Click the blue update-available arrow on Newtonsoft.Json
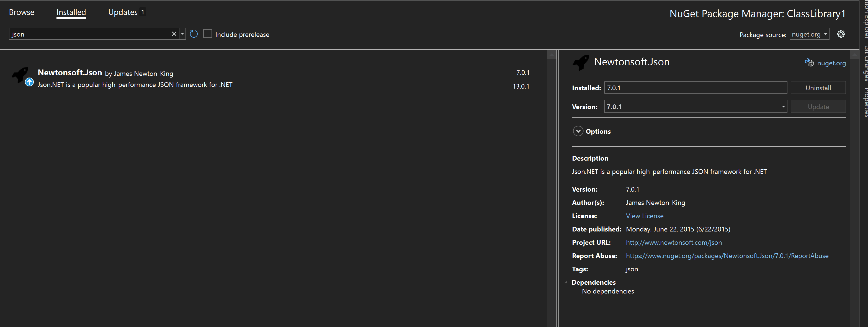 [x=29, y=82]
